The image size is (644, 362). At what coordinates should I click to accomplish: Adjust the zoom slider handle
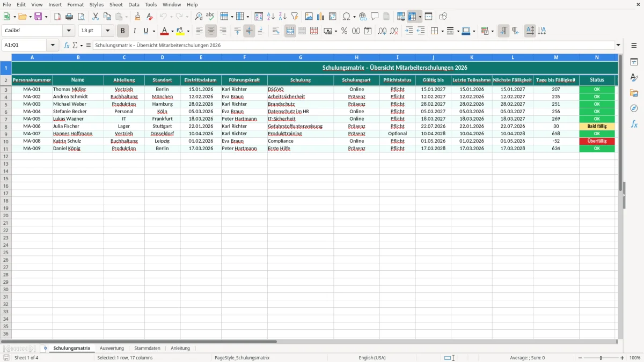pos(601,358)
